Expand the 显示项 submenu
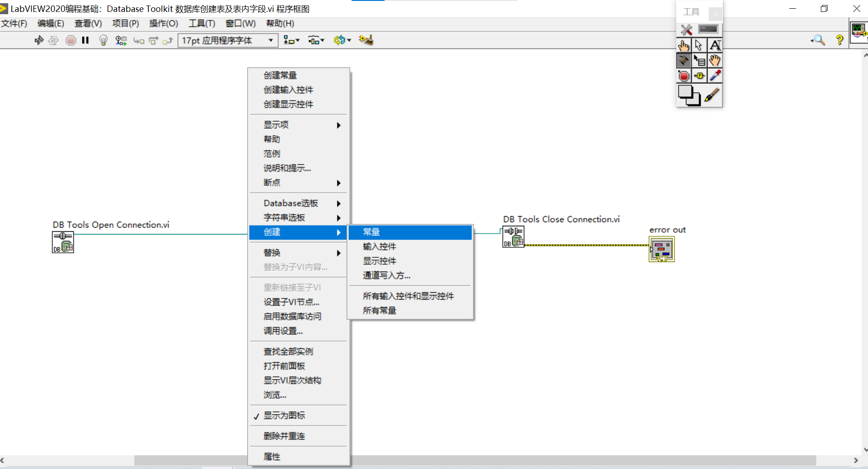Viewport: 868px width, 469px height. [x=276, y=125]
